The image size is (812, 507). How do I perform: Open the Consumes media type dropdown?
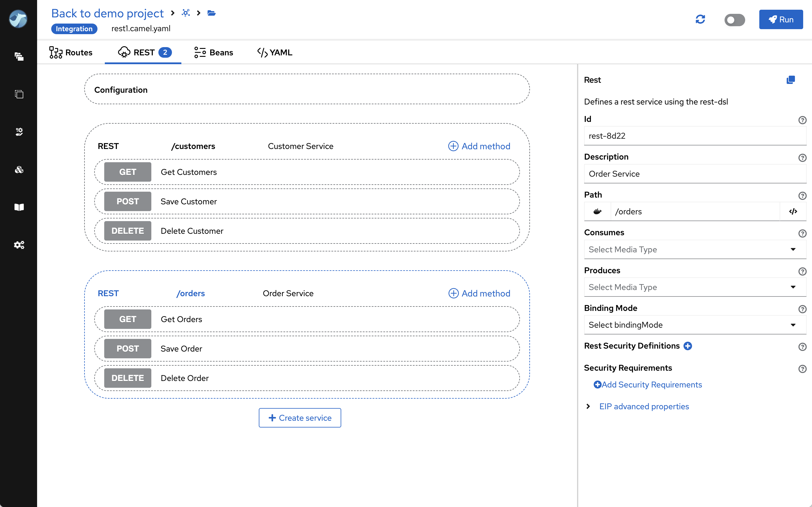click(695, 249)
